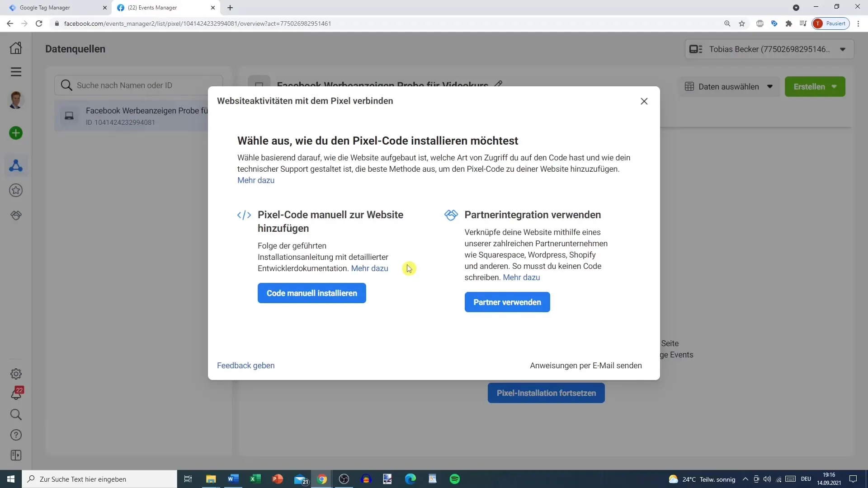Open Word from taskbar
The image size is (868, 488).
pos(233,479)
